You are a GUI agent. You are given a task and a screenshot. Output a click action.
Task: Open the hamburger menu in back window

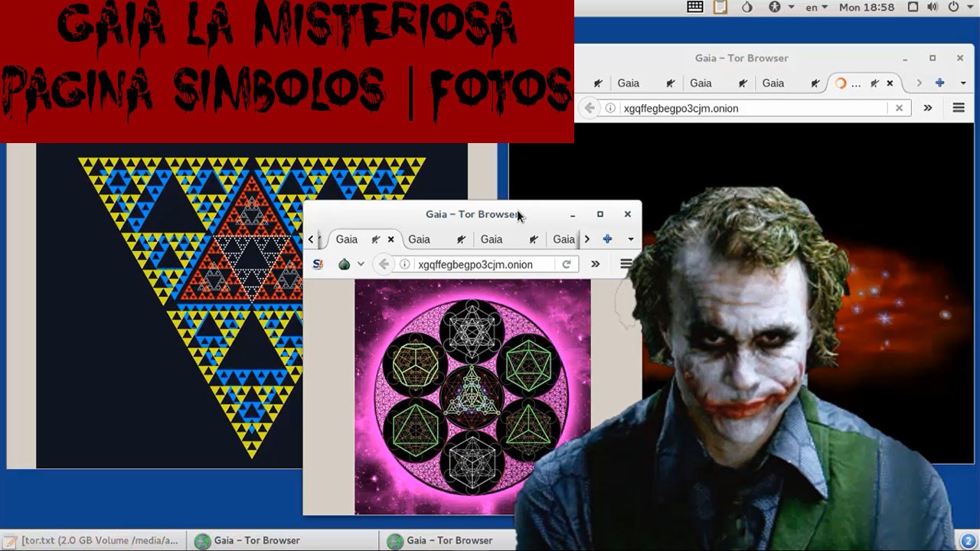[x=959, y=108]
